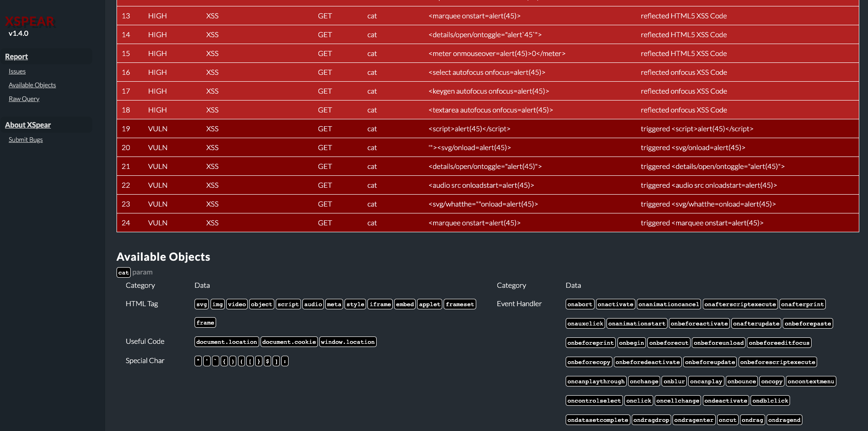Select row 13 marquee onstart payload
Screen dimensions: 868x431
pos(474,16)
